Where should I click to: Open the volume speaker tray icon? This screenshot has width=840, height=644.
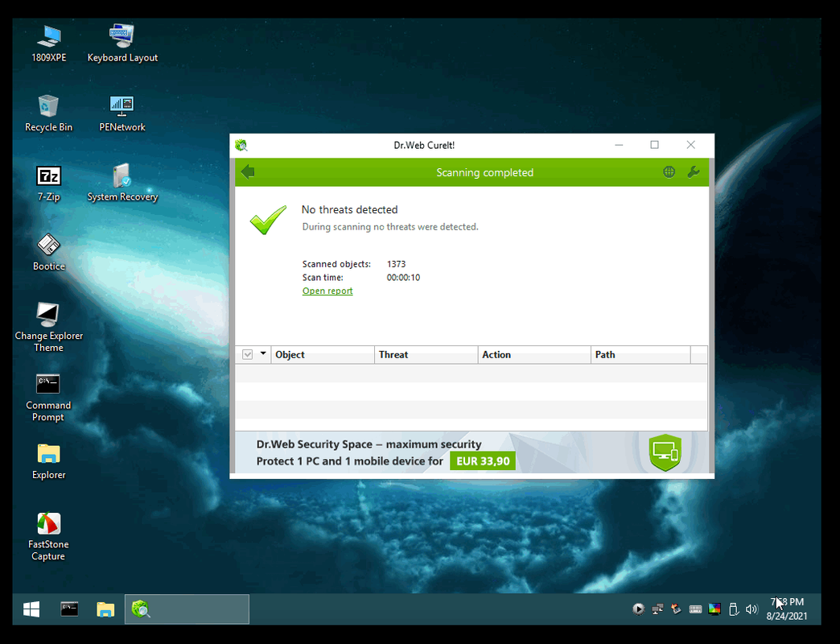[751, 609]
